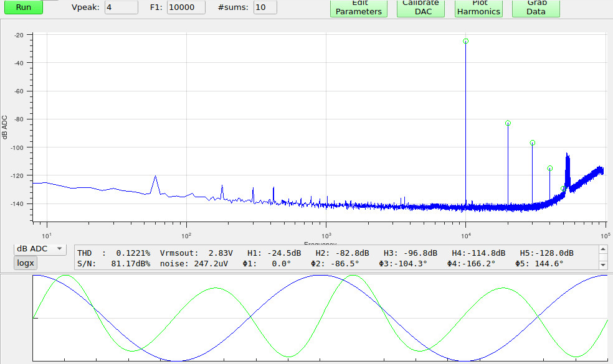Image resolution: width=613 pixels, height=364 pixels.
Task: Click the Φ4:-166.2° phase value
Action: click(x=471, y=264)
